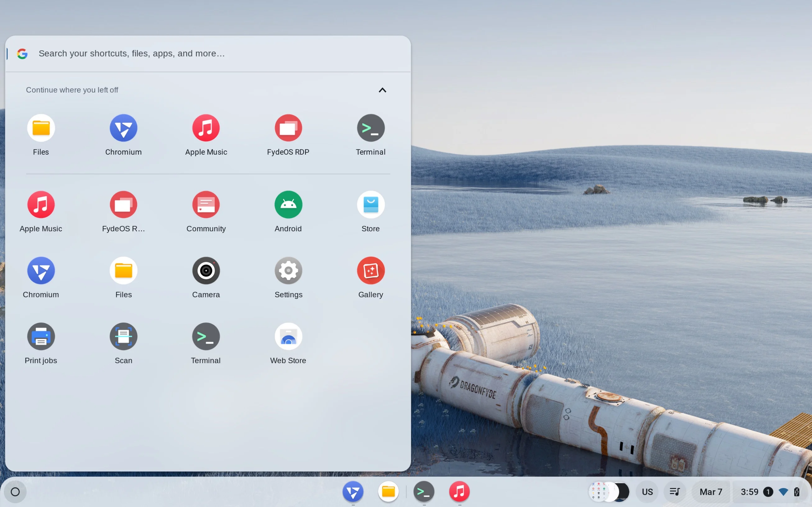812x507 pixels.
Task: Open the Android app in launcher
Action: click(x=288, y=205)
